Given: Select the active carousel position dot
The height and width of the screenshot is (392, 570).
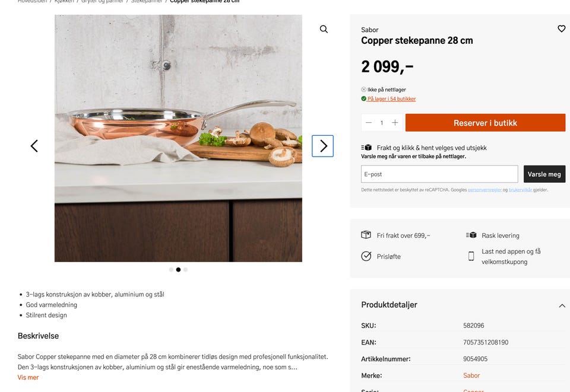Looking at the screenshot, I should tap(179, 269).
